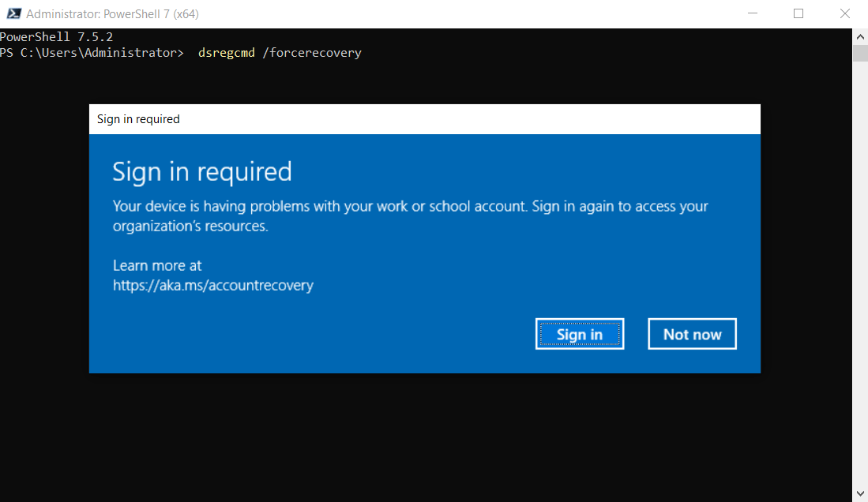Click the 'Learn more at' text

(156, 266)
